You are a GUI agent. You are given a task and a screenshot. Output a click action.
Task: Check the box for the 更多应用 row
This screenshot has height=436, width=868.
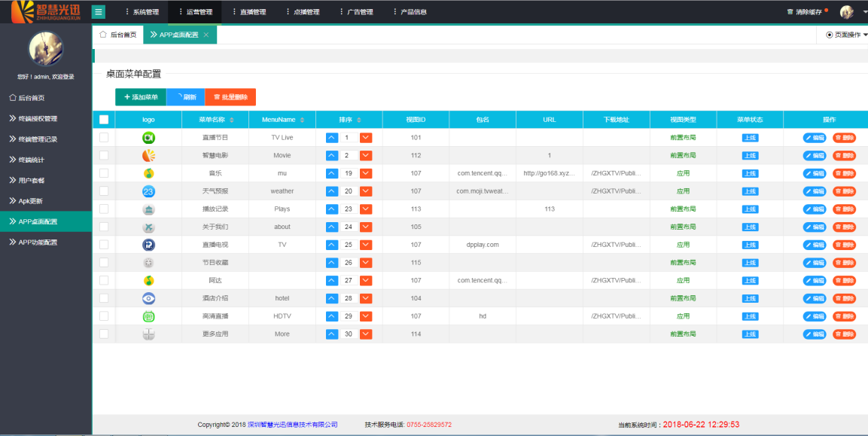(104, 334)
